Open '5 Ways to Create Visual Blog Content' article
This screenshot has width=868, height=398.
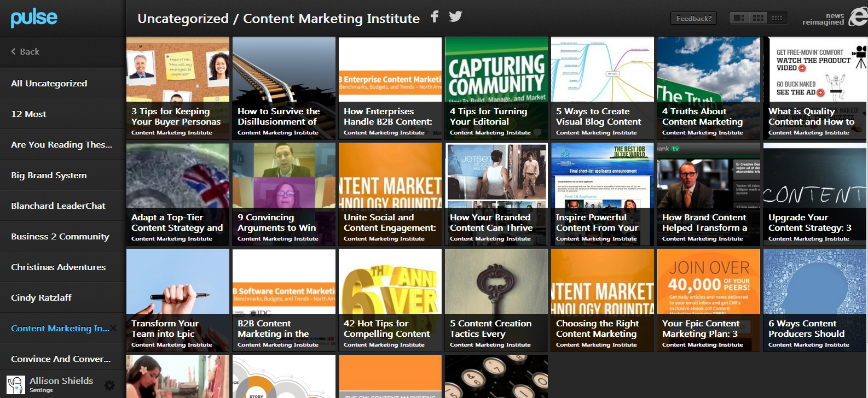602,88
